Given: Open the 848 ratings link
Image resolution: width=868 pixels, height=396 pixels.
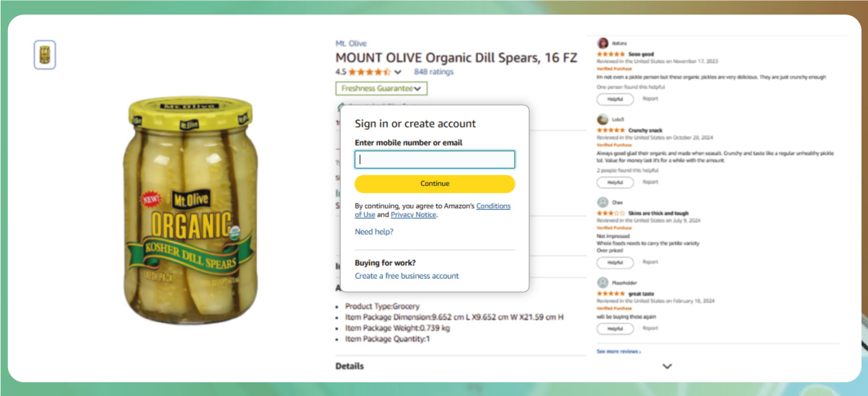Looking at the screenshot, I should [x=433, y=72].
